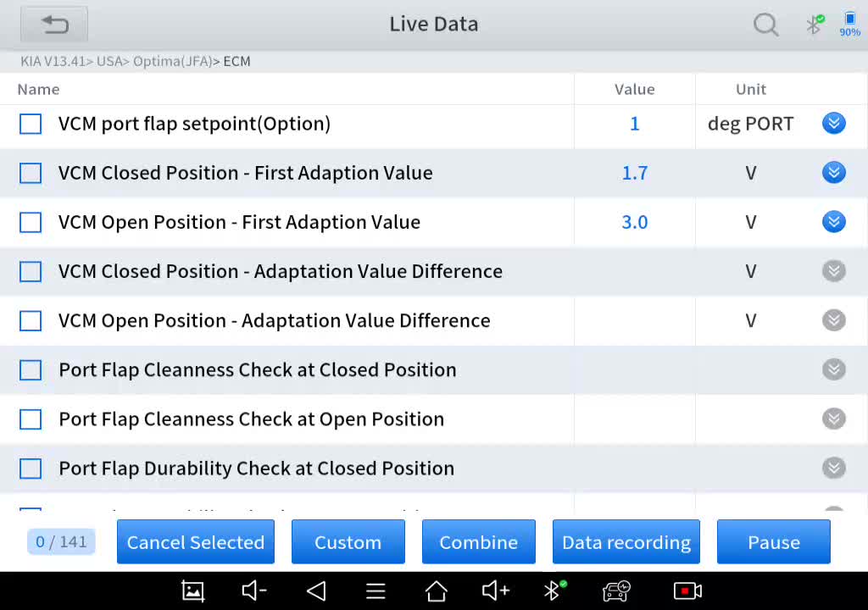The image size is (868, 610).
Task: Tick Port Flap Cleanness Check at Closed Position
Action: pyautogui.click(x=31, y=370)
